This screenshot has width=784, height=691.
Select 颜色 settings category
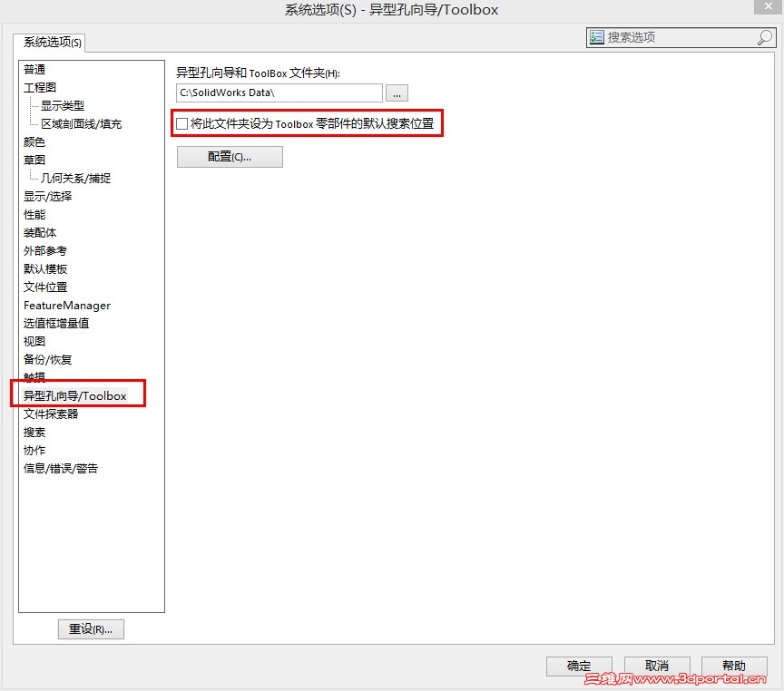tap(34, 141)
